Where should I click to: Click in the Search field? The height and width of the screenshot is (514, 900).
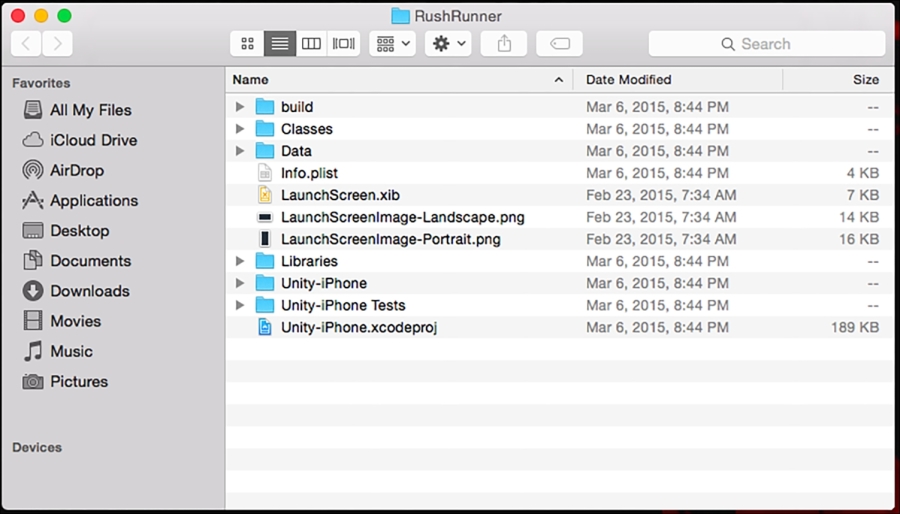767,44
